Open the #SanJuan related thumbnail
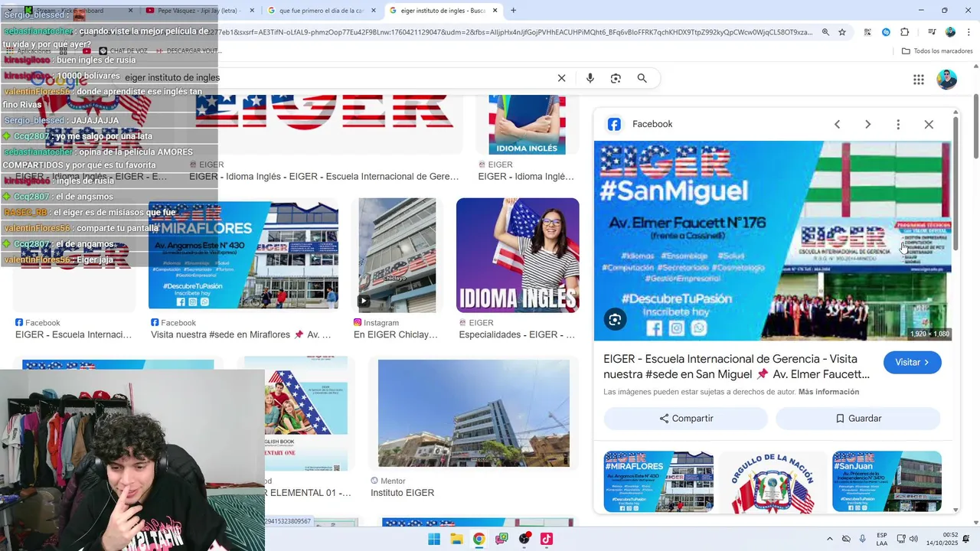 click(887, 481)
